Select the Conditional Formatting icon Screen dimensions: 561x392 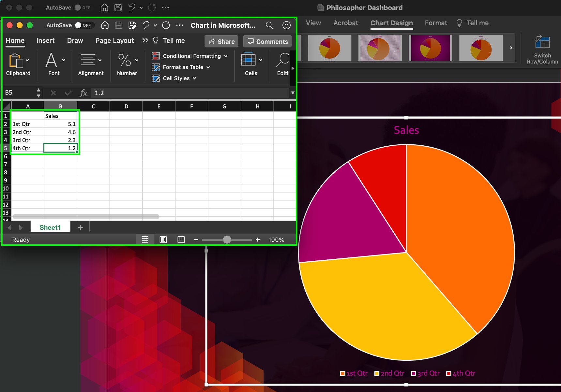tap(156, 56)
